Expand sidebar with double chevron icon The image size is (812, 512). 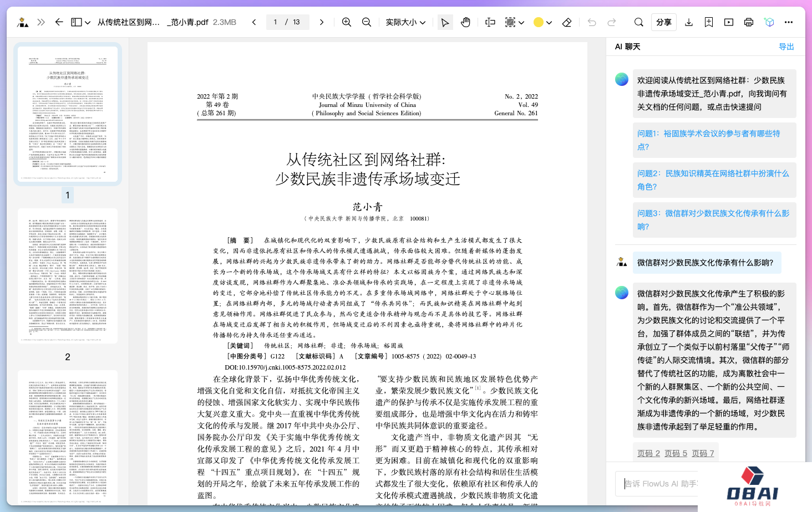[x=41, y=22]
